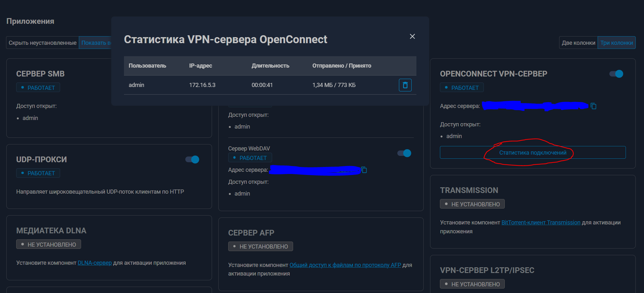Follow the DLNA-сервер component link

pyautogui.click(x=95, y=263)
